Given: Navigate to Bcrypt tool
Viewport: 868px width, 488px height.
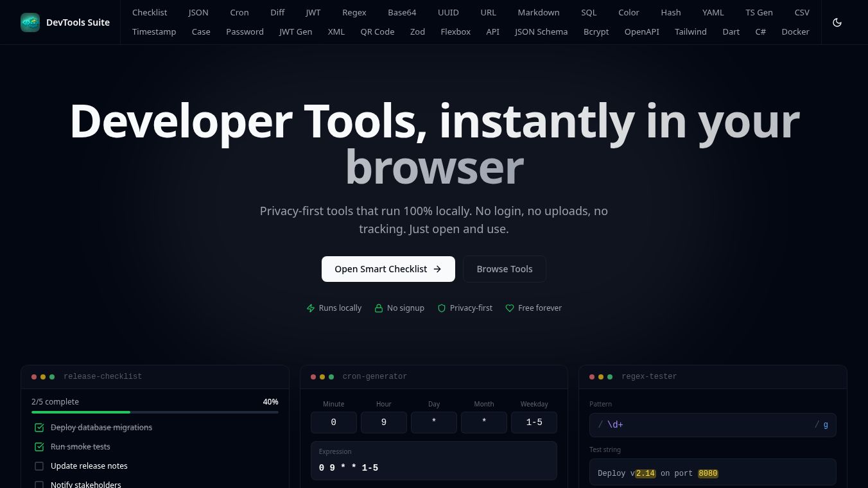Looking at the screenshot, I should (596, 31).
